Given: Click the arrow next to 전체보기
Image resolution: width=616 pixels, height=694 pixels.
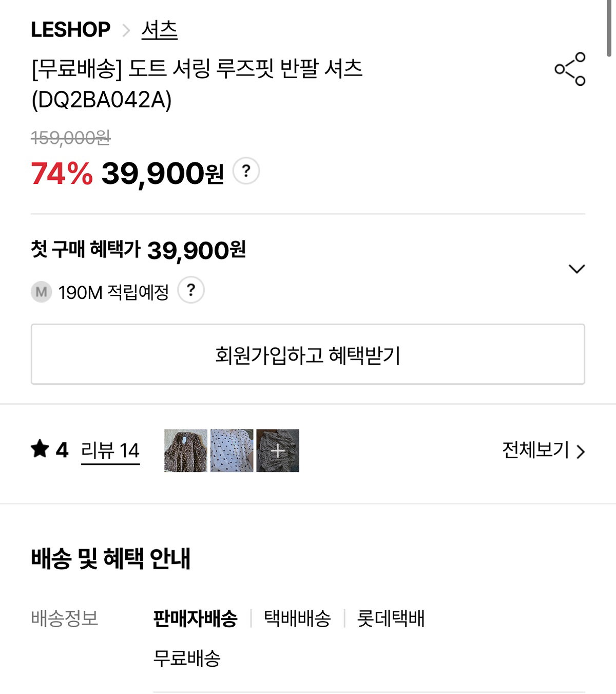Looking at the screenshot, I should (x=581, y=452).
